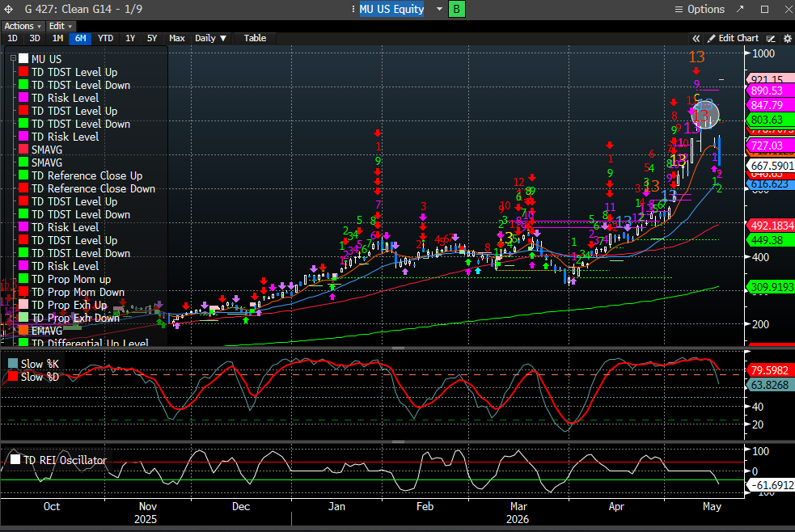Select the YTD range tab
Screen dimensions: 795x532
tap(105, 39)
